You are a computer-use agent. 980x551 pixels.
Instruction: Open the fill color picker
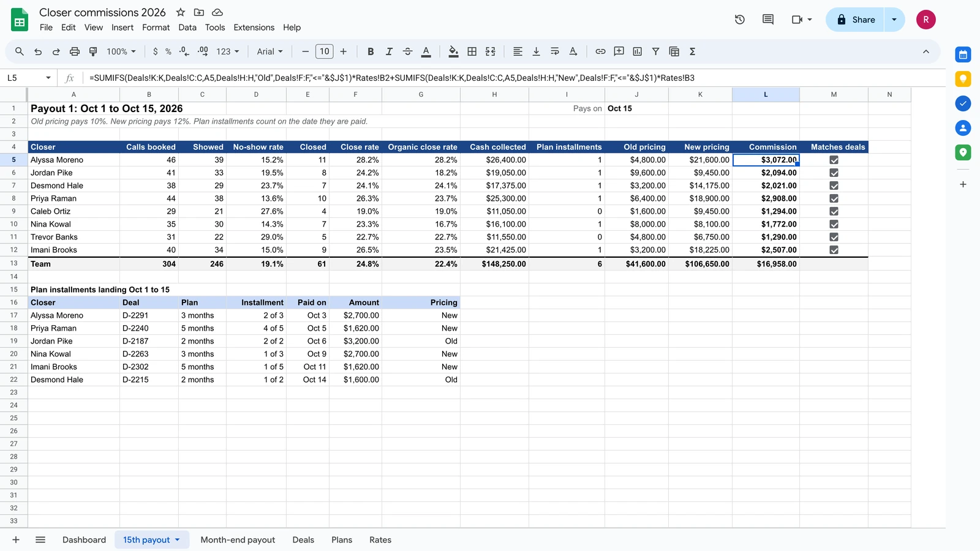[x=453, y=52]
